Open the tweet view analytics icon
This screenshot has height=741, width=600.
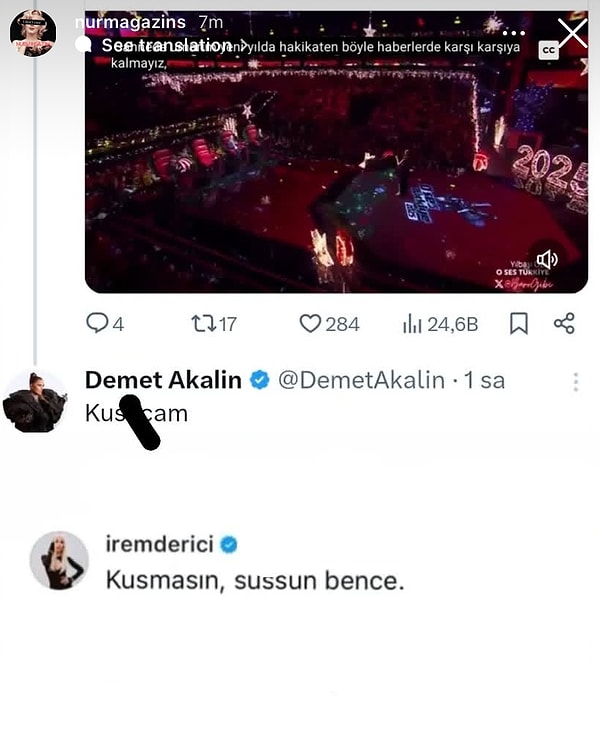coord(412,324)
